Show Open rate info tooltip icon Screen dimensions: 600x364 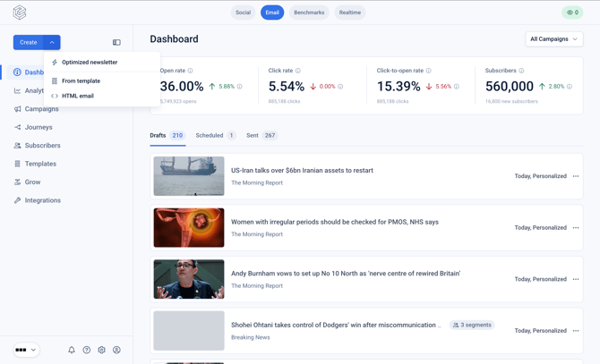point(190,71)
